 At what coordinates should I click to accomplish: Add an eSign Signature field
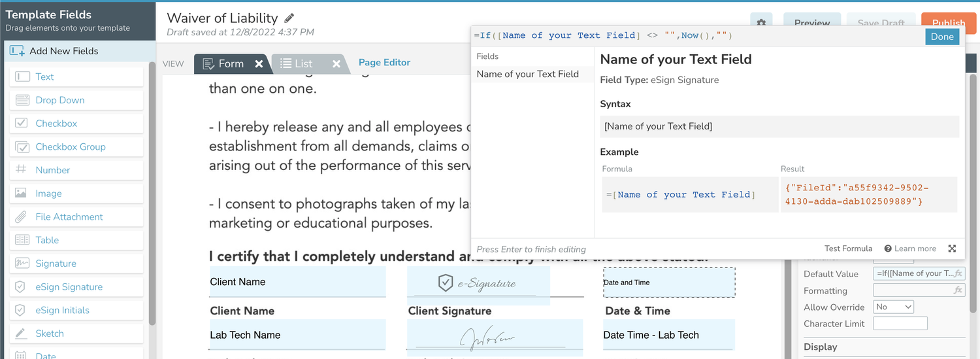tap(76, 286)
